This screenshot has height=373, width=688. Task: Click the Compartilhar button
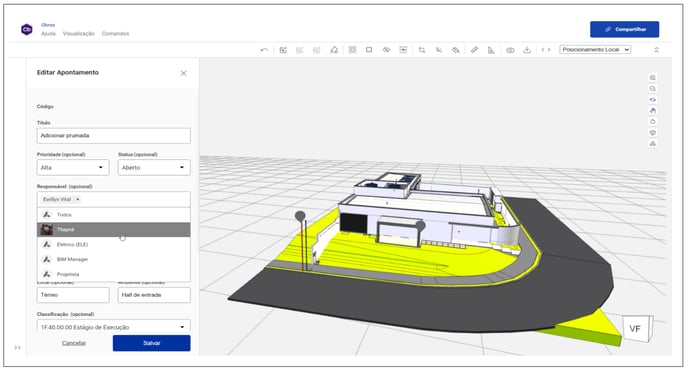pyautogui.click(x=624, y=29)
